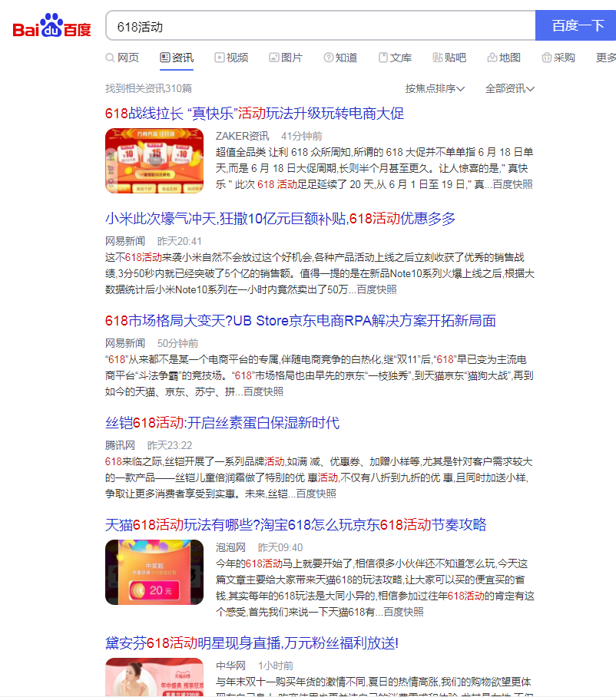Expand the 按焦点排序 sort dropdown
This screenshot has height=697, width=616.
435,88
